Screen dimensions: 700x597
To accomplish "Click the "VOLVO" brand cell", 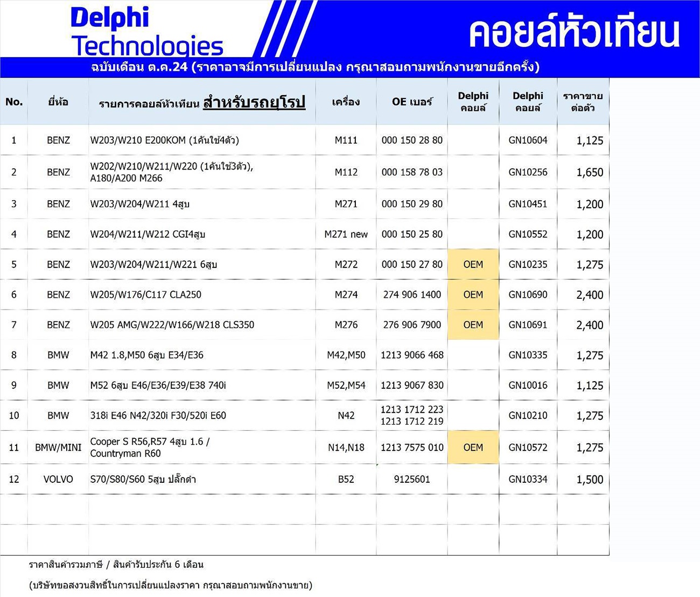I will [x=58, y=479].
